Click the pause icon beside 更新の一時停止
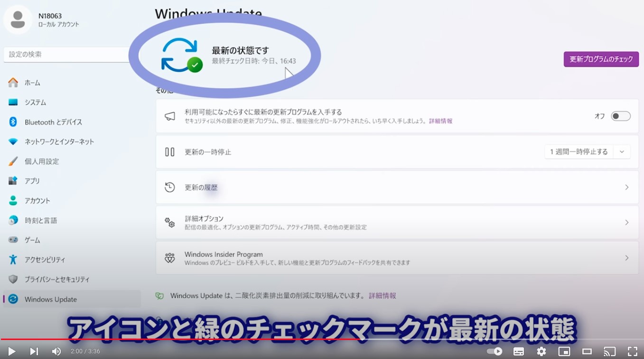 [x=170, y=152]
